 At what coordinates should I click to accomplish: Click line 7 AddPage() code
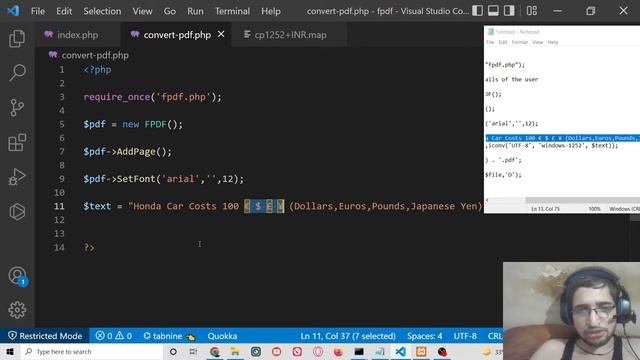click(127, 151)
